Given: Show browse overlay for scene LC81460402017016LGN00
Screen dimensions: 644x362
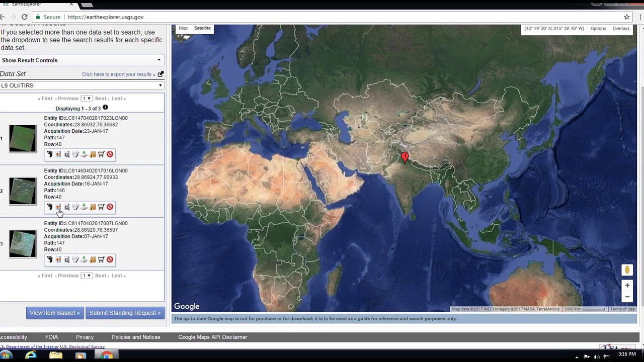Looking at the screenshot, I should pos(58,207).
